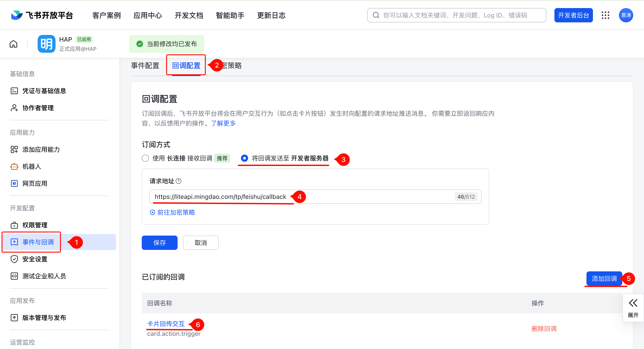Image resolution: width=644 pixels, height=349 pixels.
Task: Open the 了解更多 link
Action: (x=223, y=123)
